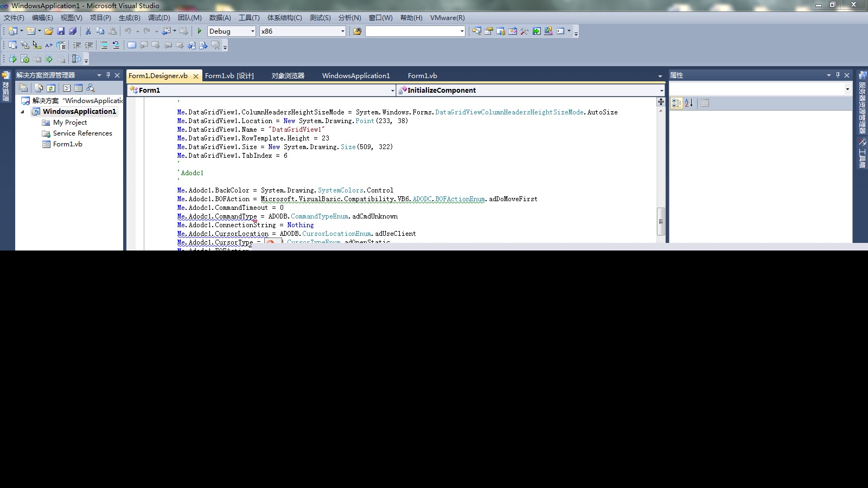Save the current file with disk icon

61,31
